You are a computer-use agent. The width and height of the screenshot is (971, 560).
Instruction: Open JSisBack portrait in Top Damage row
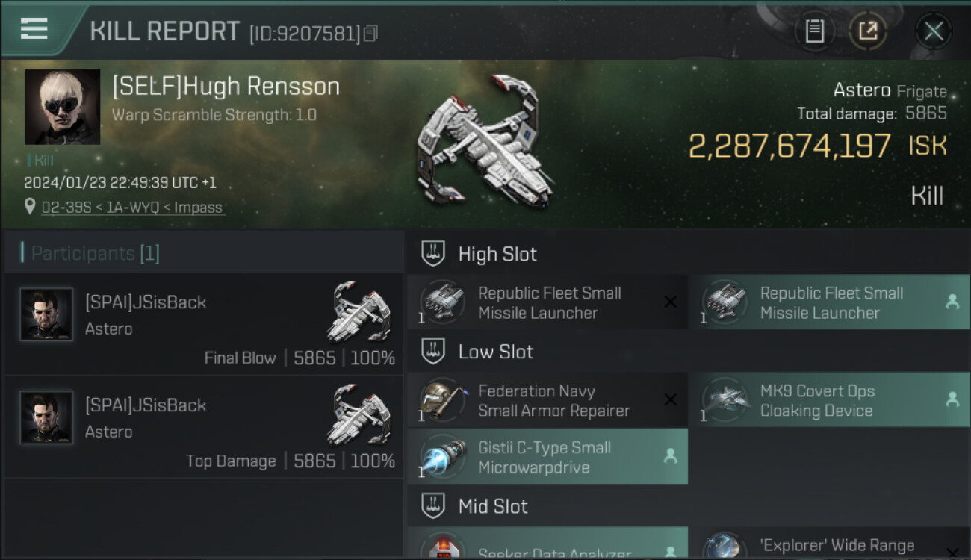click(46, 417)
